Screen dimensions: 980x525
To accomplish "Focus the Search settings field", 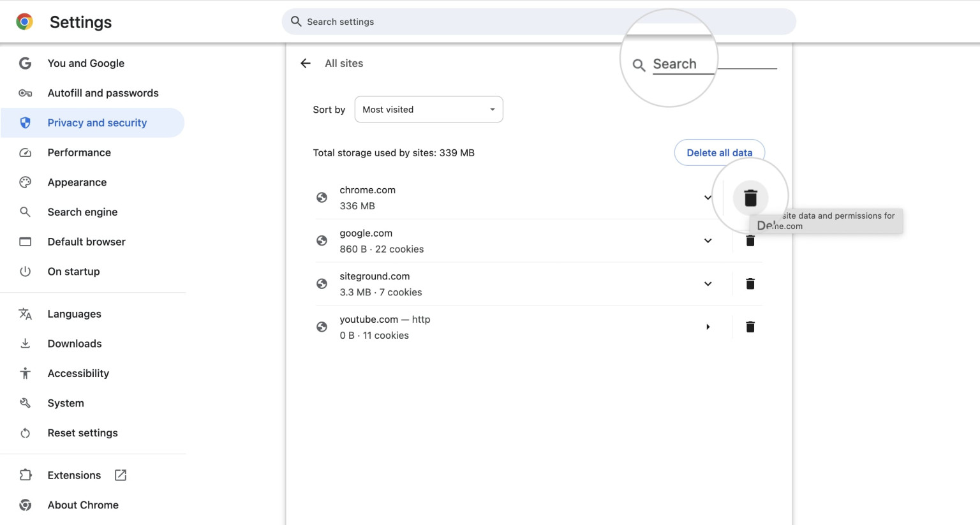I will (x=539, y=22).
